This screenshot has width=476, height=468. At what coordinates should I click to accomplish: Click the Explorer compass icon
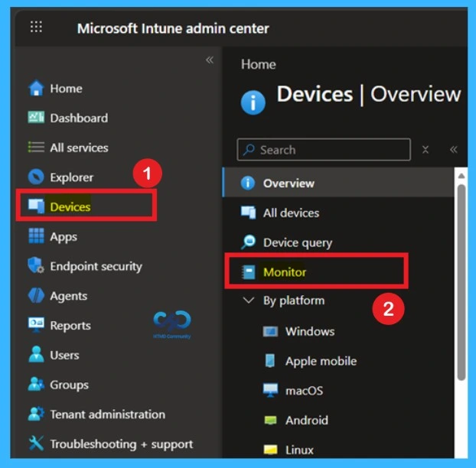coord(36,177)
